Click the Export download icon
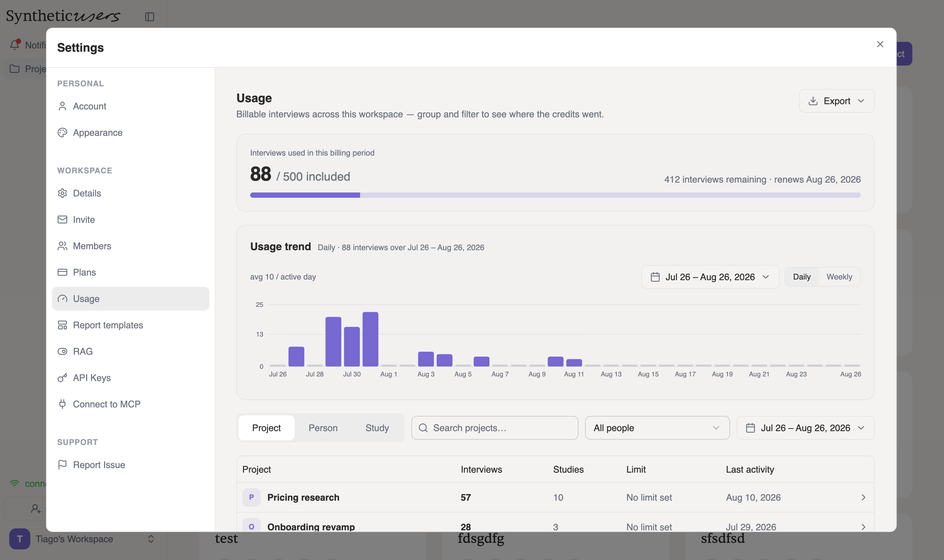This screenshot has width=944, height=560. pyautogui.click(x=813, y=101)
